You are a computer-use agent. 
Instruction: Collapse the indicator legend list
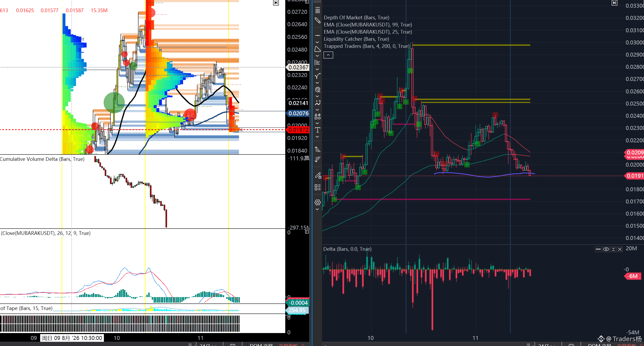(x=328, y=55)
